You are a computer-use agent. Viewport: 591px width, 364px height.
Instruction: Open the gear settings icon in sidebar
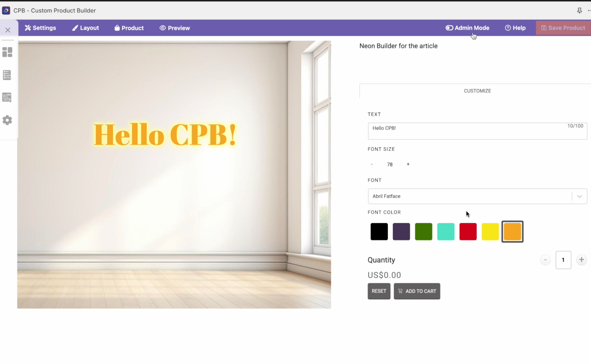(x=7, y=120)
